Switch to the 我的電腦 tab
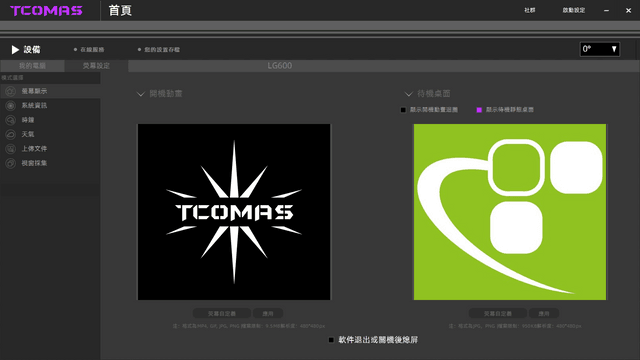The height and width of the screenshot is (360, 640). pyautogui.click(x=32, y=66)
